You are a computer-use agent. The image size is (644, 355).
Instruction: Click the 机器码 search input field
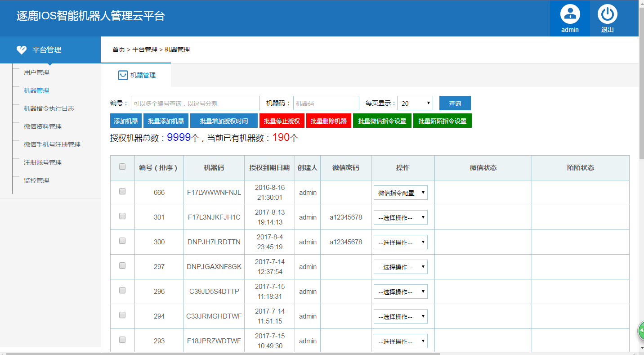point(326,103)
